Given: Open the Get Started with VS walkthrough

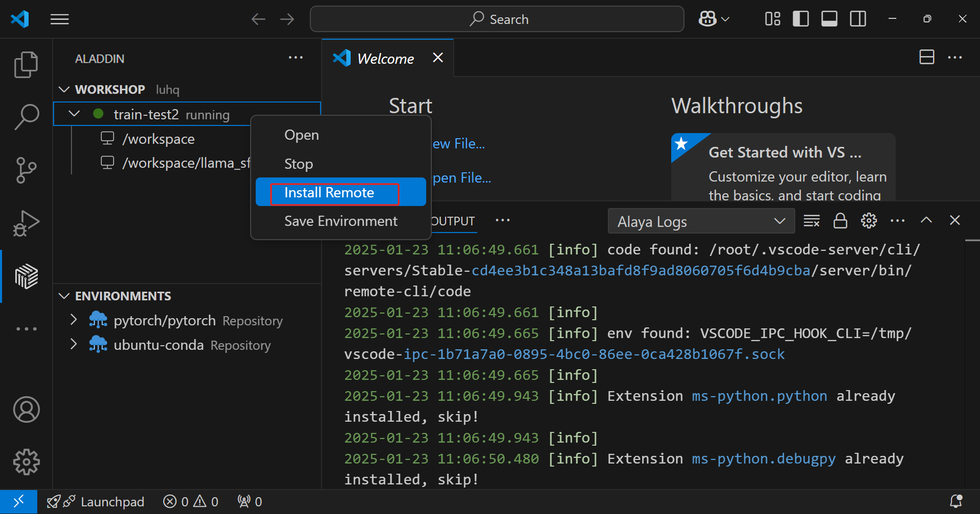Looking at the screenshot, I should tap(785, 152).
